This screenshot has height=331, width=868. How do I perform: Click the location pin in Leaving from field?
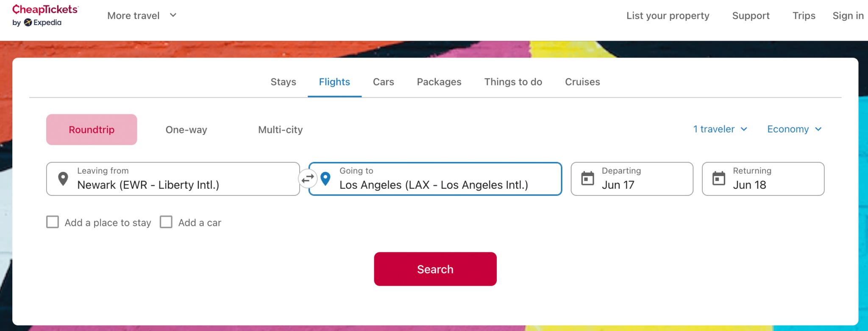pos(63,179)
